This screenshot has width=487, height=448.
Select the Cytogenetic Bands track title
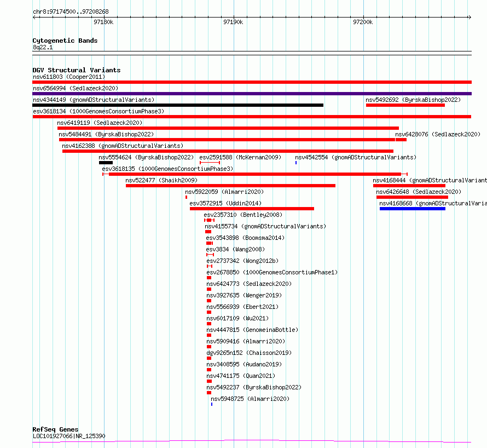65,41
